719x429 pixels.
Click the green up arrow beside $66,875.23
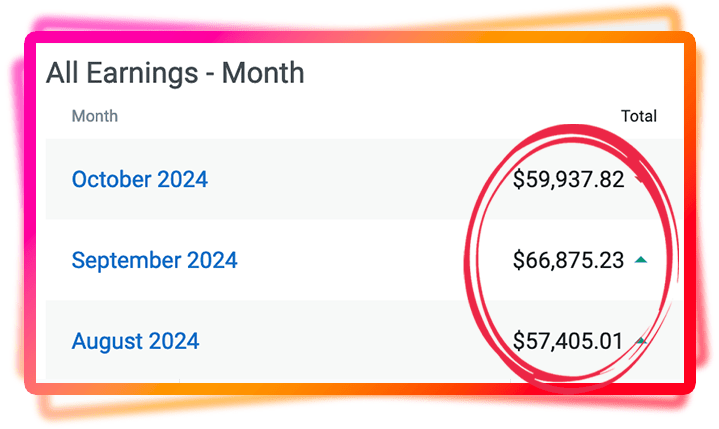click(x=641, y=260)
